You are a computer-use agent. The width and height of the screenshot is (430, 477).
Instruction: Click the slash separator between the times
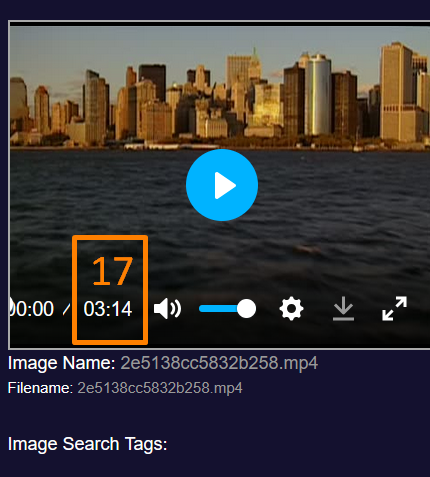67,309
